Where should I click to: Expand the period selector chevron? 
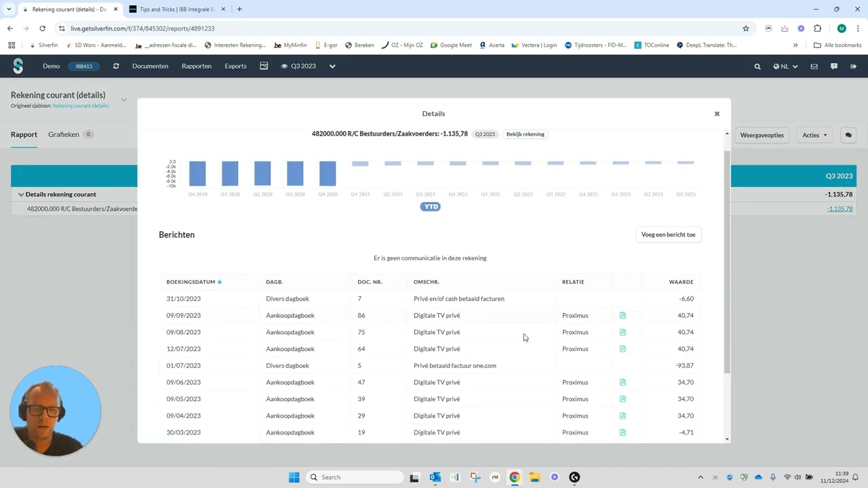(x=332, y=66)
